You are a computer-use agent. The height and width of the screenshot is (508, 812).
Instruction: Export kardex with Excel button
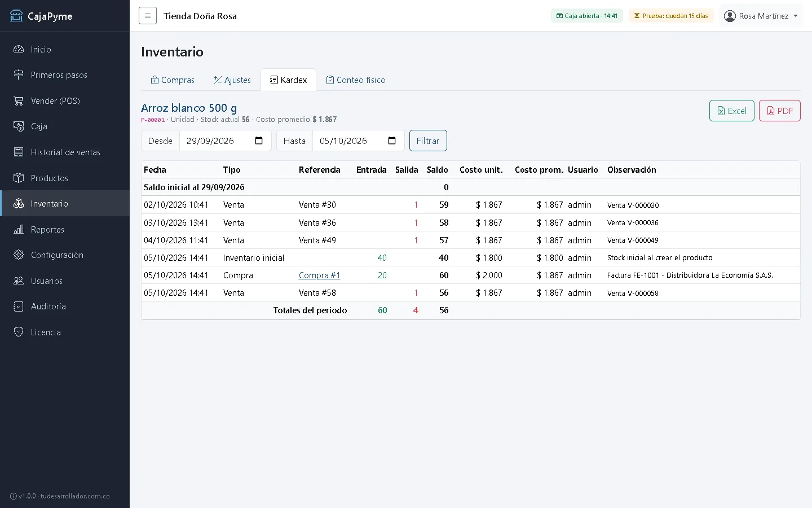[x=732, y=111]
